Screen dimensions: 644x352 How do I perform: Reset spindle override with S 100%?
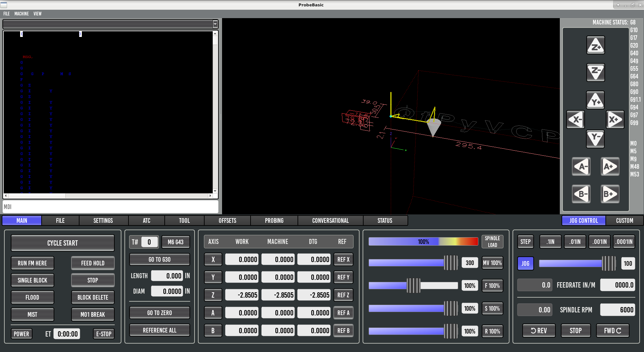(x=492, y=308)
